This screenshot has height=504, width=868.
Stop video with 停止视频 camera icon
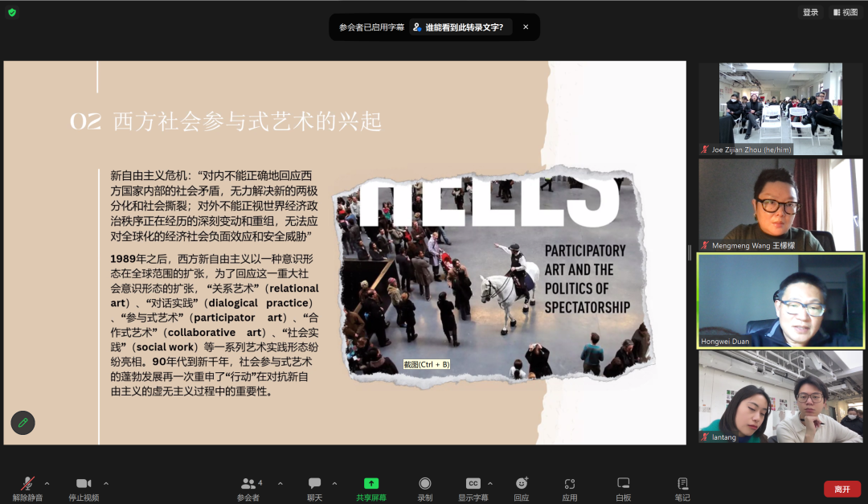tap(84, 489)
